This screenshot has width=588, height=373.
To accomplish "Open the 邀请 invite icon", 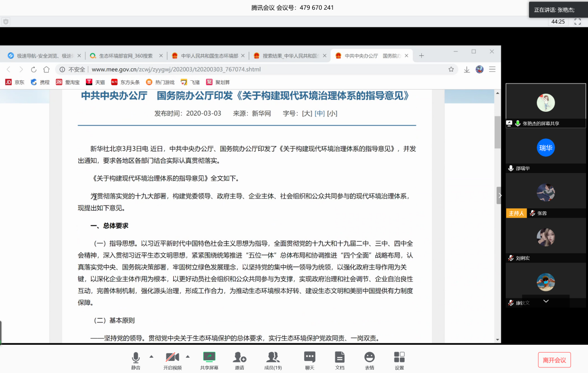I will point(239,357).
